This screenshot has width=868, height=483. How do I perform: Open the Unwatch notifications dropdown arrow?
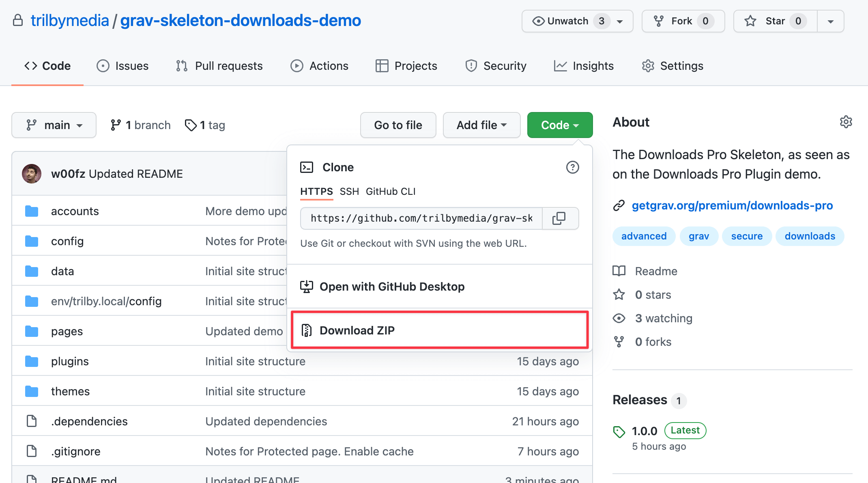pyautogui.click(x=620, y=21)
